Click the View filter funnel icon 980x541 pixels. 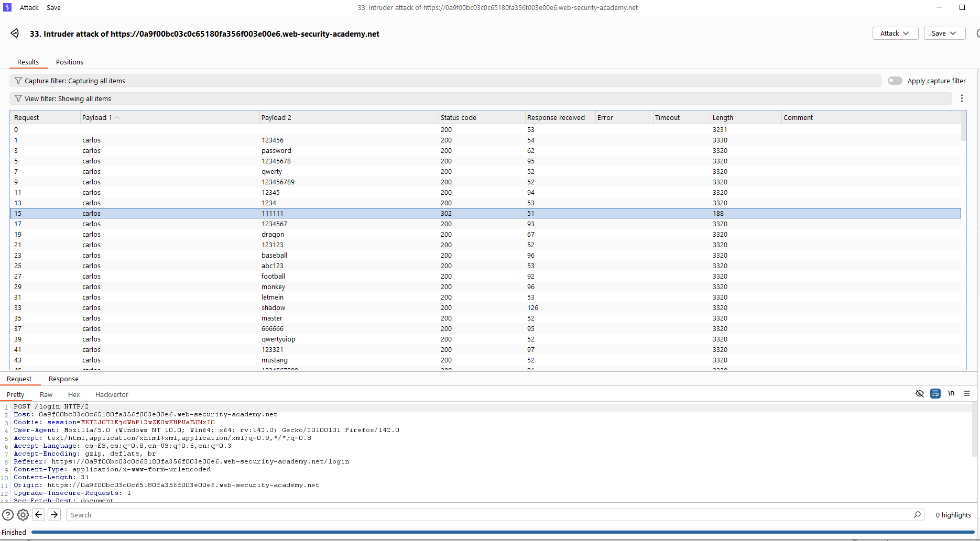point(18,98)
